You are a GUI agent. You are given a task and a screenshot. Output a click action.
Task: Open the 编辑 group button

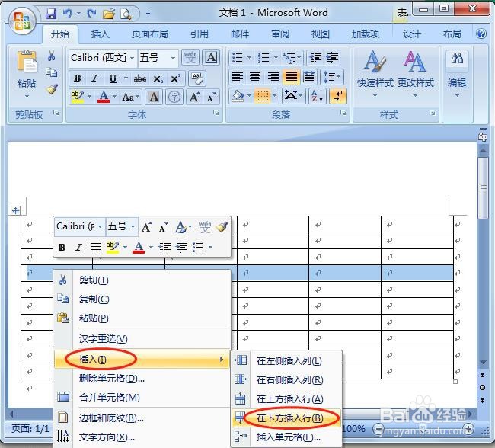click(457, 73)
